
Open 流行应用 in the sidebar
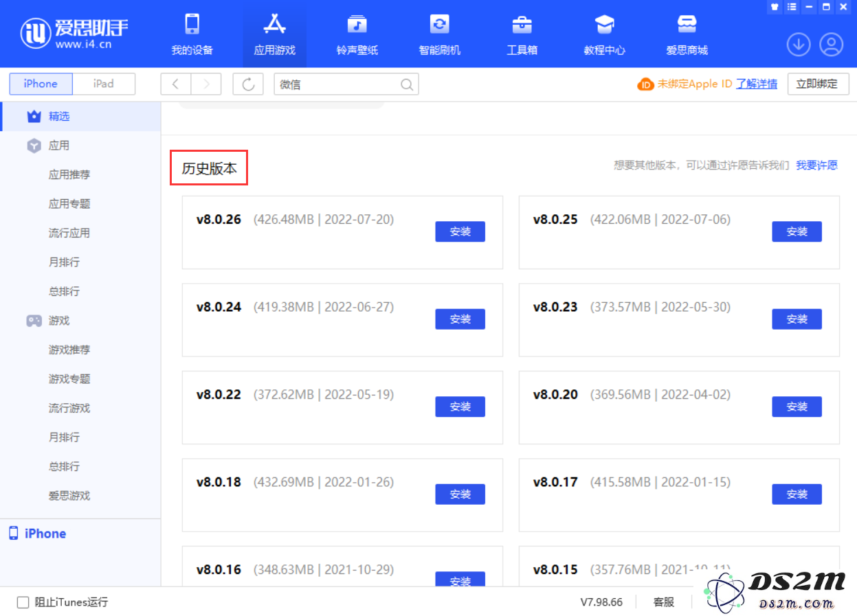[x=69, y=233]
